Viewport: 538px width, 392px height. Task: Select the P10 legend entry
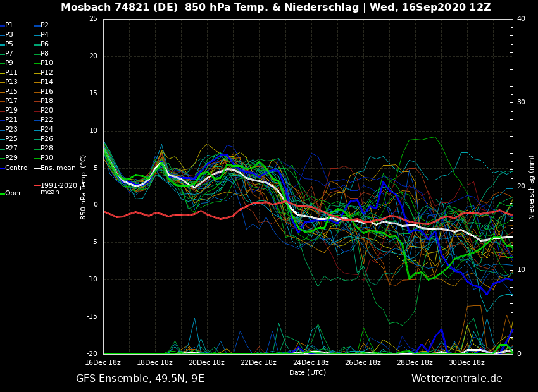click(x=47, y=63)
